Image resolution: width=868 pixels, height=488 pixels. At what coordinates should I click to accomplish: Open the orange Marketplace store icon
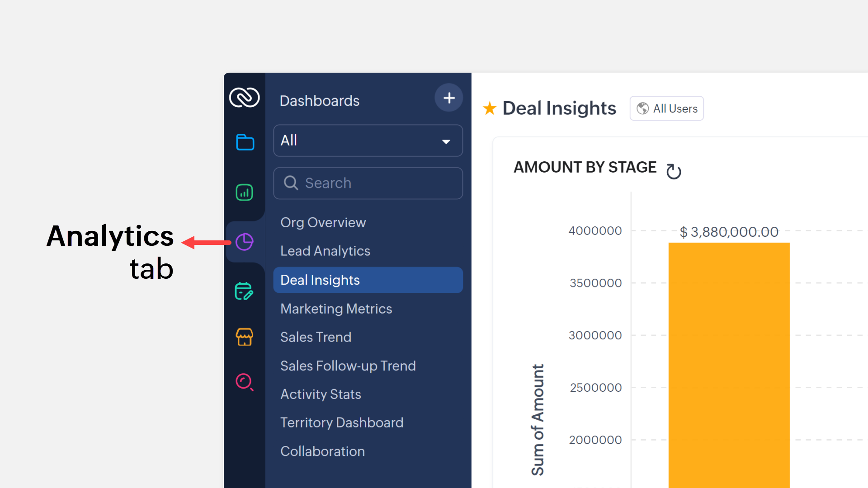245,337
